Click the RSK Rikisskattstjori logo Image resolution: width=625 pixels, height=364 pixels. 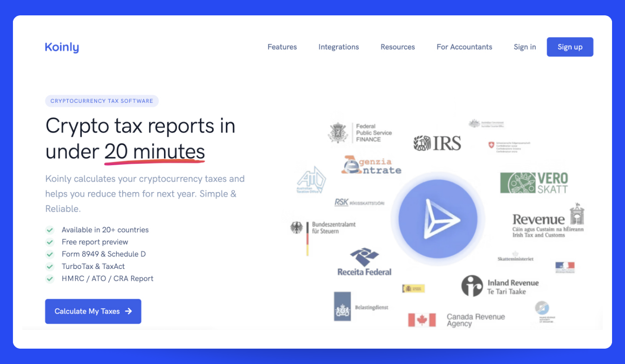coord(359,203)
